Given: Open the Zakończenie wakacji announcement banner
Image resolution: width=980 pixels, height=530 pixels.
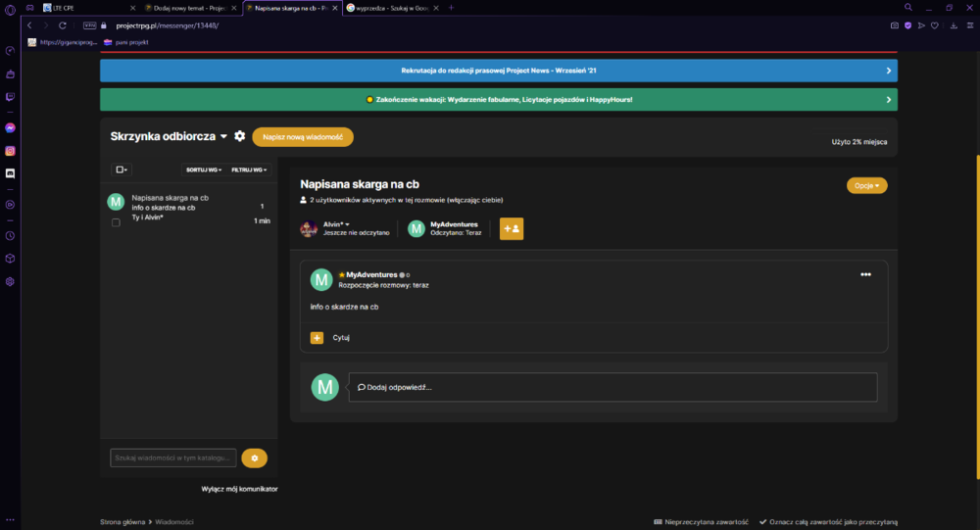Looking at the screenshot, I should [x=499, y=99].
